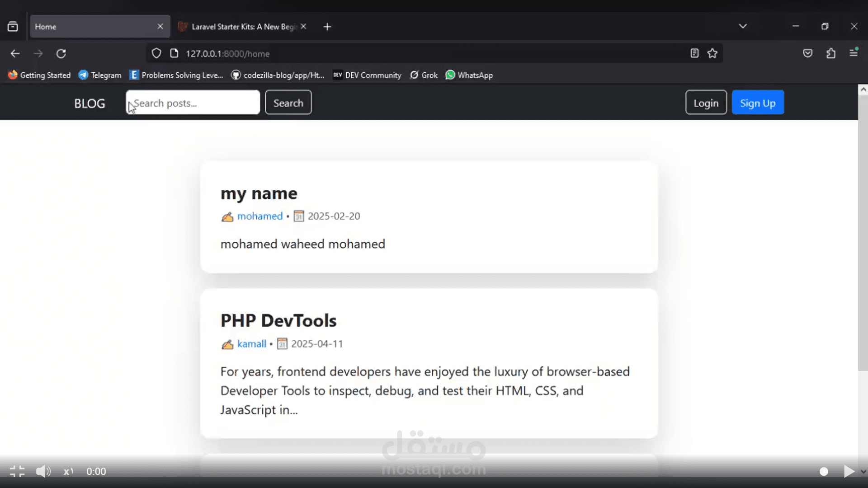The height and width of the screenshot is (488, 868).
Task: Click scrollbar up arrow
Action: [863, 89]
